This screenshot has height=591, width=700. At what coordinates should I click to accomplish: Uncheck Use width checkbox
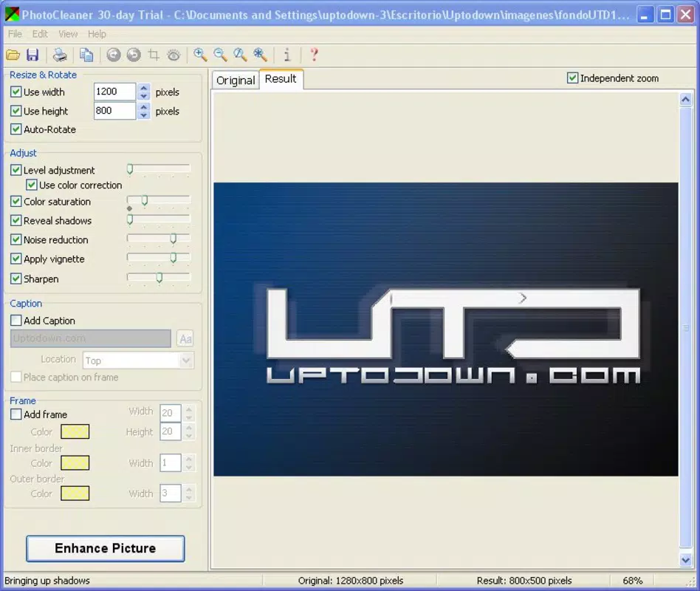pyautogui.click(x=16, y=92)
